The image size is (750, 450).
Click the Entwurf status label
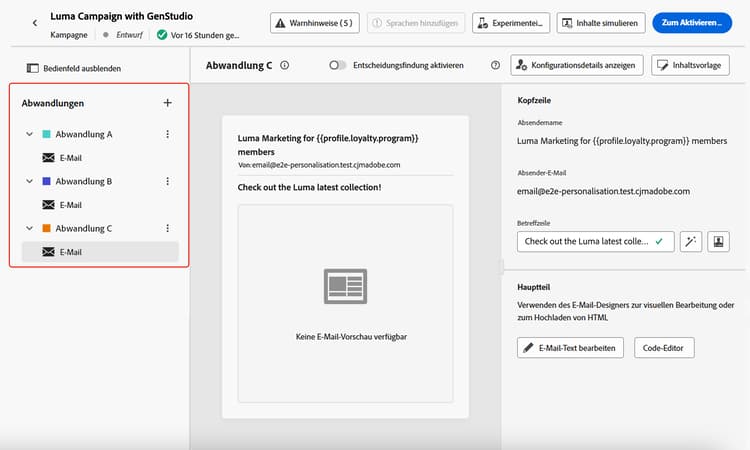pyautogui.click(x=129, y=35)
